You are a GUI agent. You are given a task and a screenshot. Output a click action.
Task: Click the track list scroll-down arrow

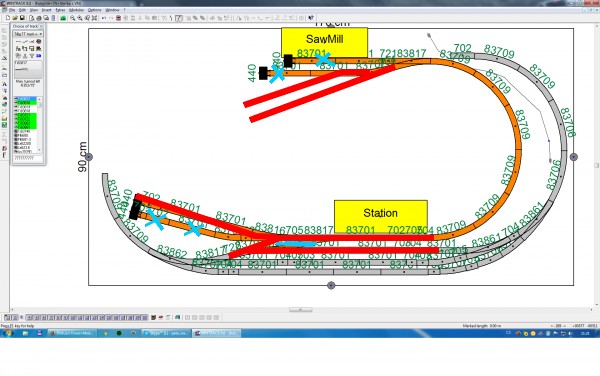(39, 150)
